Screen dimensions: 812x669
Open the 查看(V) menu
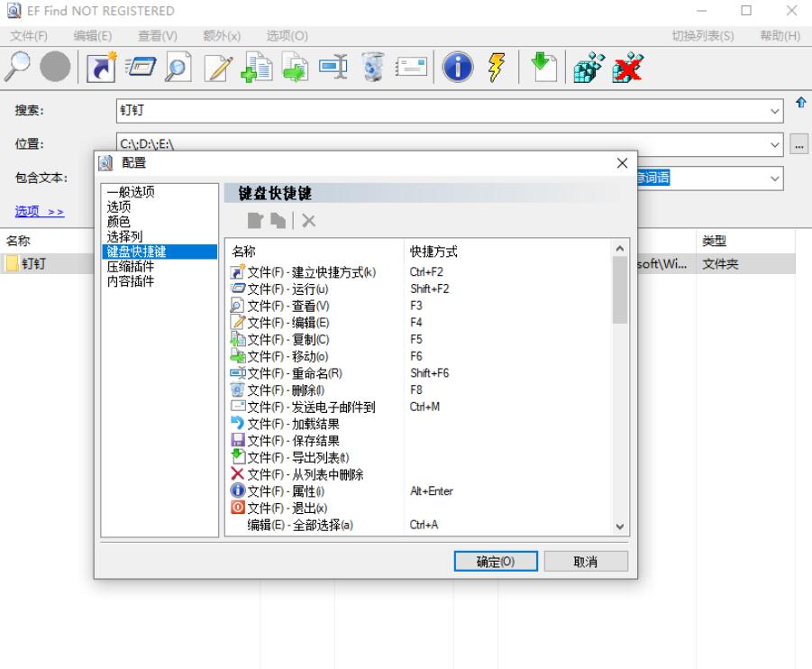pyautogui.click(x=158, y=36)
